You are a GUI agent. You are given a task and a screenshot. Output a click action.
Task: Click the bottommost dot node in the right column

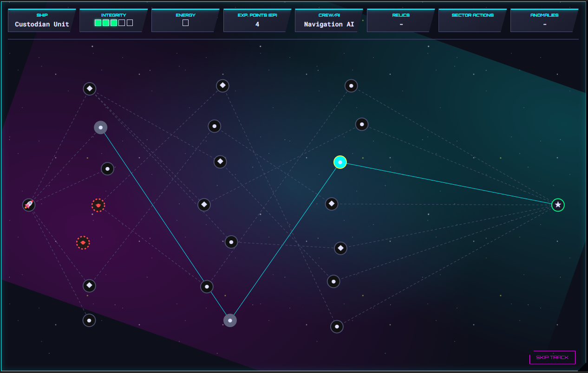(337, 327)
